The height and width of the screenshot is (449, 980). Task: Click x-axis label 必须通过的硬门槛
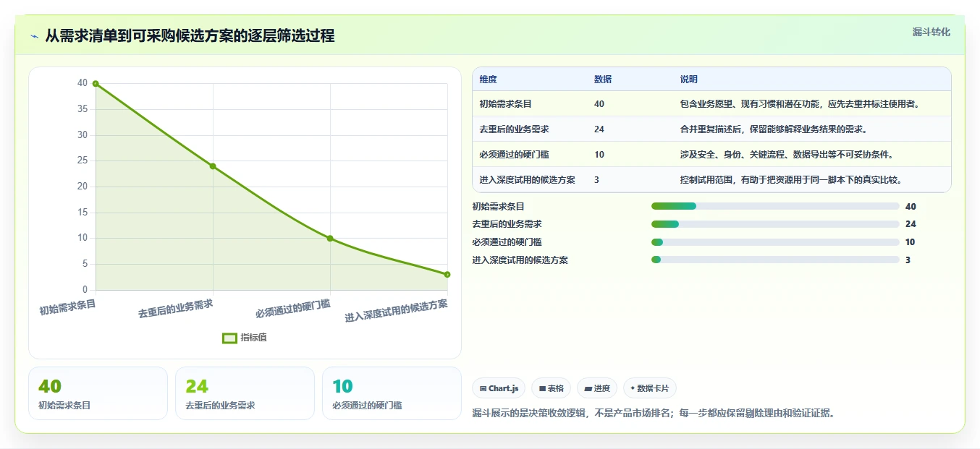click(293, 309)
